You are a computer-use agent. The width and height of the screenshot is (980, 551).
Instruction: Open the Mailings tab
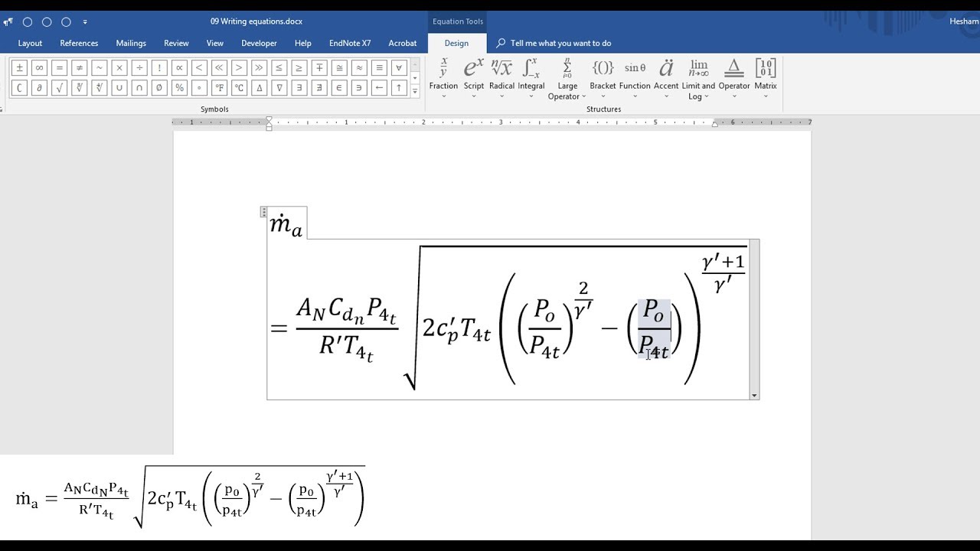coord(131,43)
